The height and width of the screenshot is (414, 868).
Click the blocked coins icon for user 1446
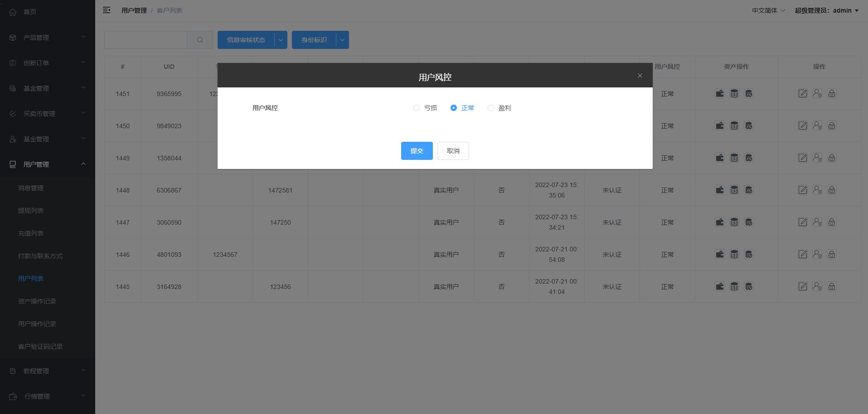coord(748,254)
